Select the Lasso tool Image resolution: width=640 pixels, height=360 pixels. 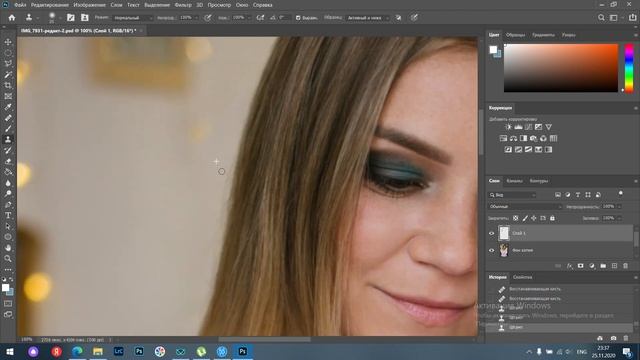[x=8, y=64]
